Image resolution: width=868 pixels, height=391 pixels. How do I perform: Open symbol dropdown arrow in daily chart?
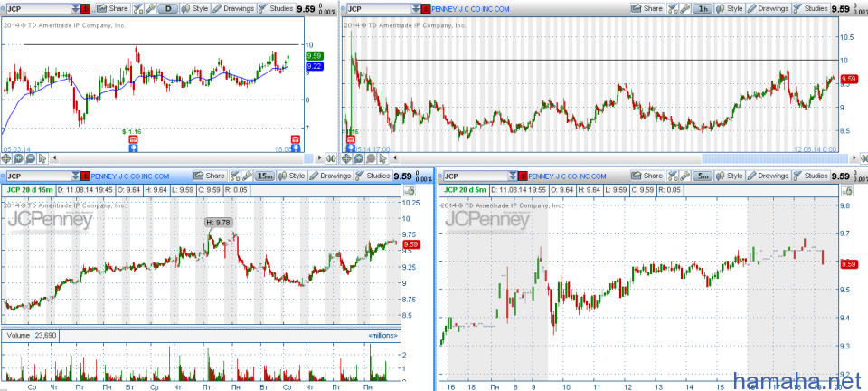(x=75, y=9)
